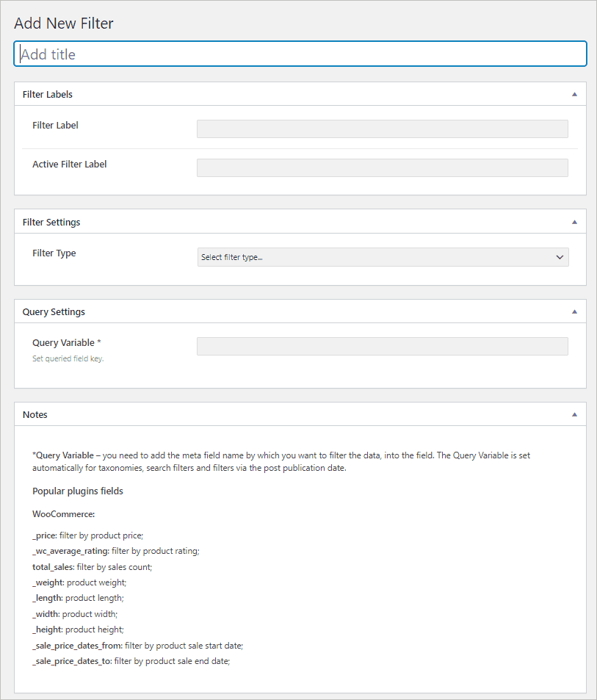Click the Filter Label text box
597x700 pixels.
[x=382, y=129]
